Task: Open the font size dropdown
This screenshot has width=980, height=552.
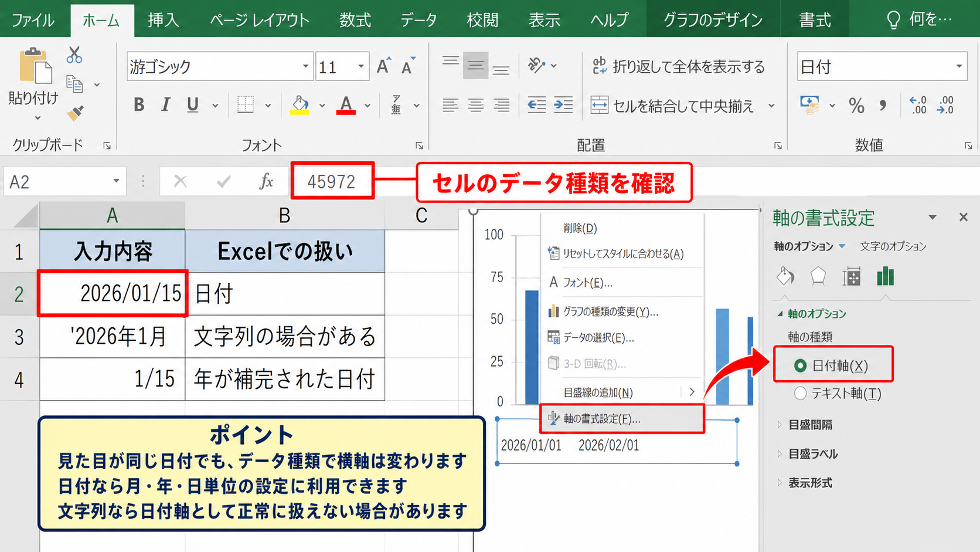Action: [x=360, y=66]
